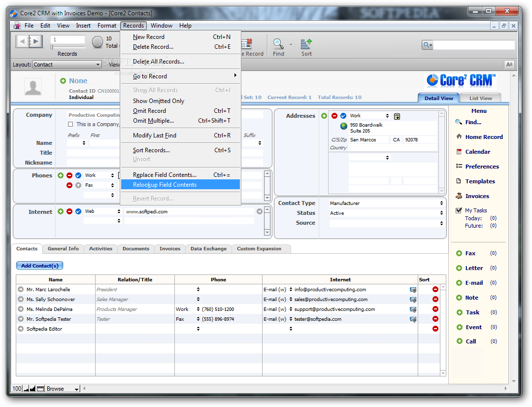Click the record navigation book arrows

click(29, 41)
